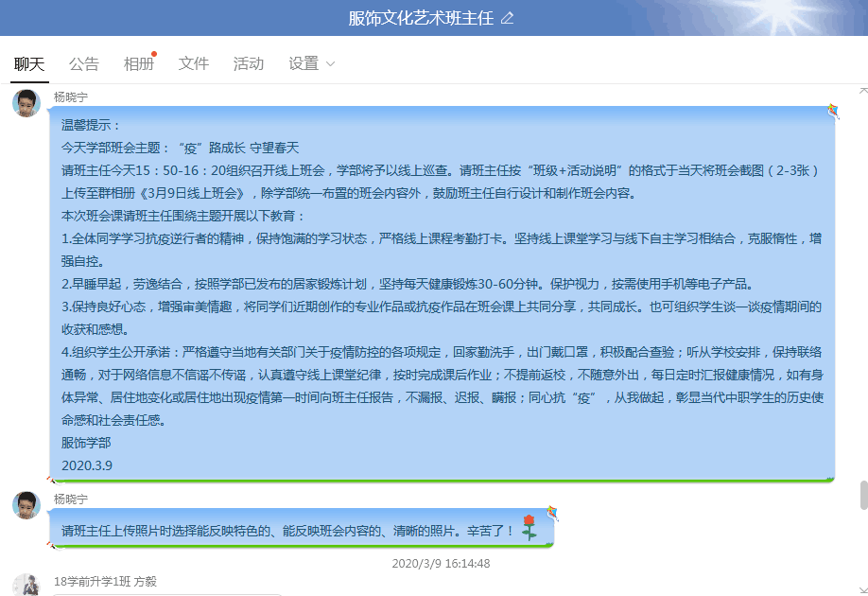Open the 文件 tab
Screen dimensions: 868x596
pyautogui.click(x=193, y=64)
